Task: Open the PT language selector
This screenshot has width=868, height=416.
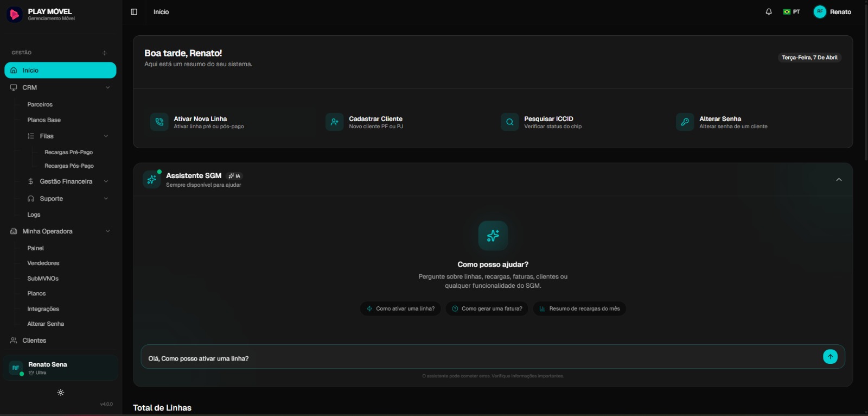Action: click(x=792, y=12)
